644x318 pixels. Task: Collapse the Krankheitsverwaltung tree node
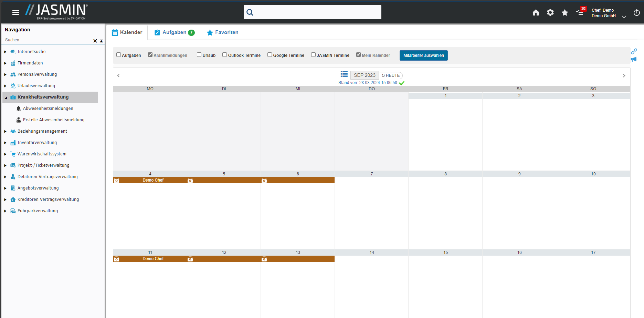(x=6, y=98)
